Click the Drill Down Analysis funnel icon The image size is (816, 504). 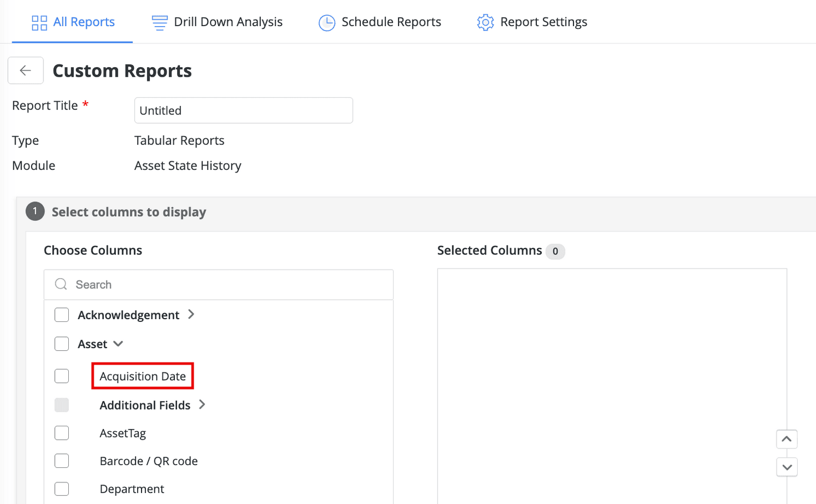pos(159,23)
